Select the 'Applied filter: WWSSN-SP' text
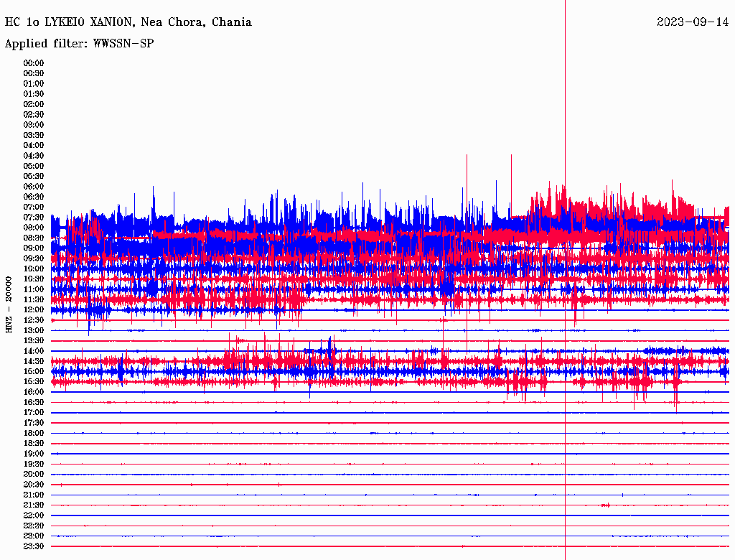The image size is (735, 560). (79, 44)
